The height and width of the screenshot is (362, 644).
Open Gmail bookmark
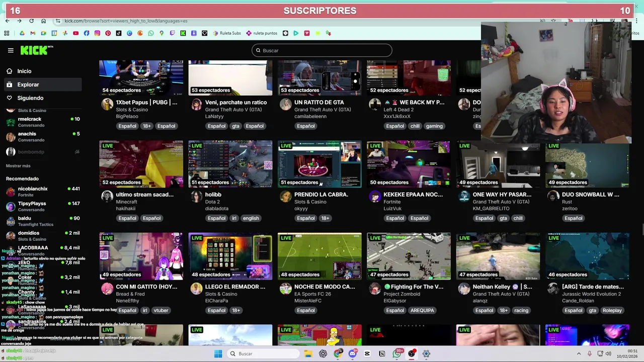tap(33, 33)
